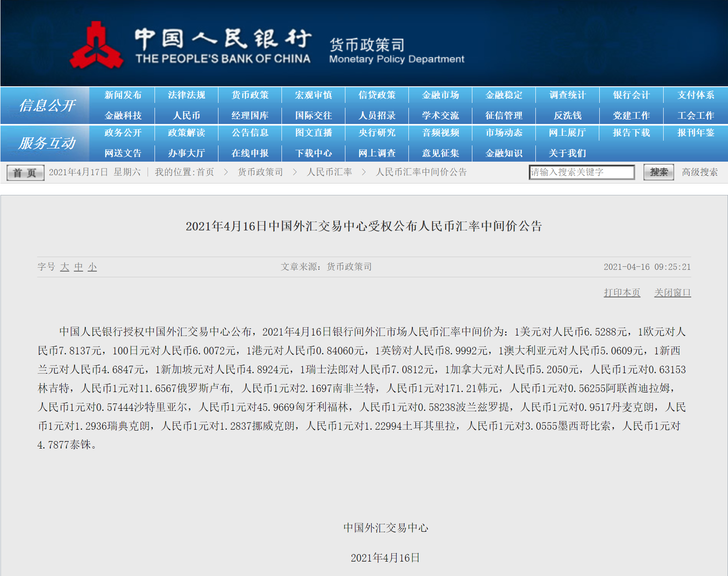Go to 征信管理 section

[x=504, y=116]
